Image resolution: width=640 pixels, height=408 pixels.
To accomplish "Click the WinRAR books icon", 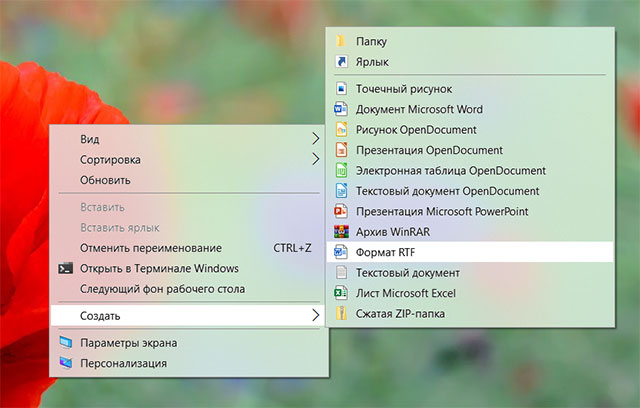I will [341, 232].
